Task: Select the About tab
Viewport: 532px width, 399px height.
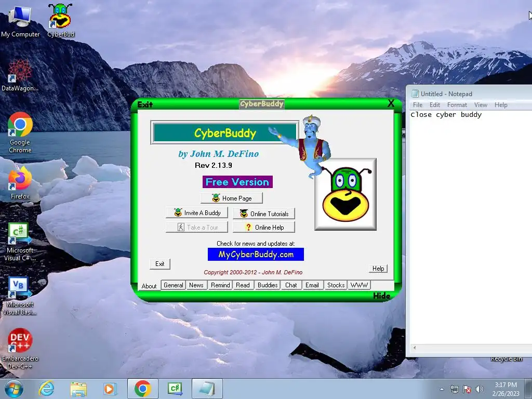Action: click(149, 286)
